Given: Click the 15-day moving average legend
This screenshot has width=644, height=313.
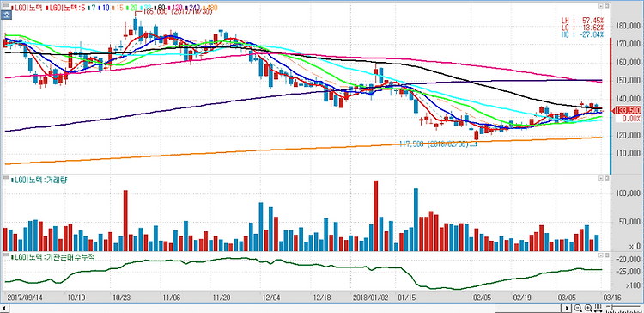Looking at the screenshot, I should (118, 8).
